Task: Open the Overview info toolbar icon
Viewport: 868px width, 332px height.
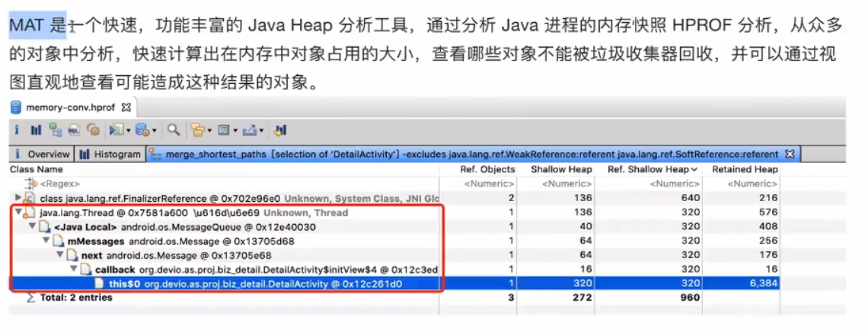Action: 17,130
